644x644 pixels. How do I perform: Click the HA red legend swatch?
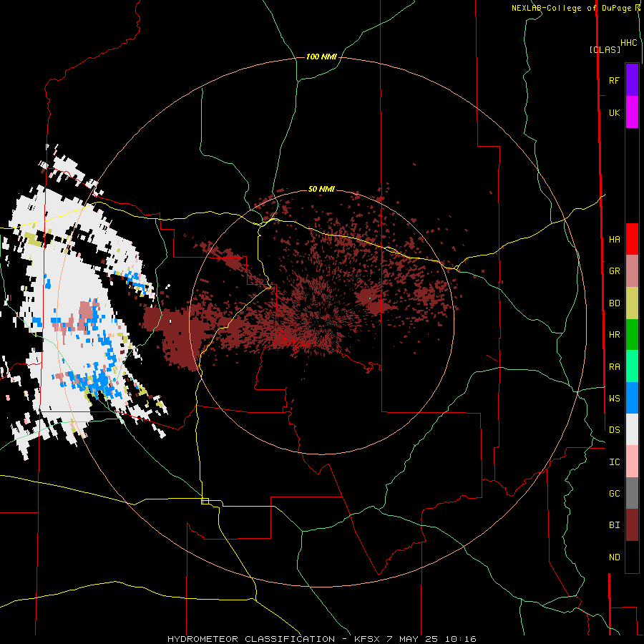pyautogui.click(x=632, y=239)
